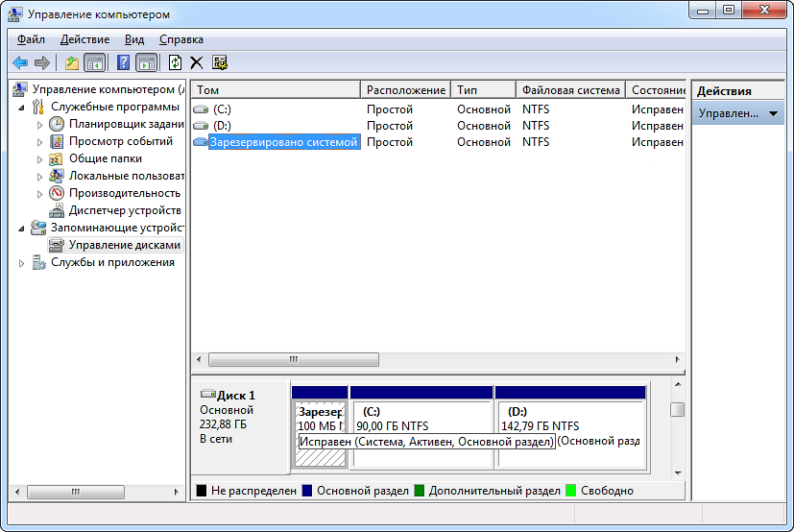This screenshot has height=532, width=794.
Task: Select the Зарезервировано системой volume row
Action: [x=438, y=142]
